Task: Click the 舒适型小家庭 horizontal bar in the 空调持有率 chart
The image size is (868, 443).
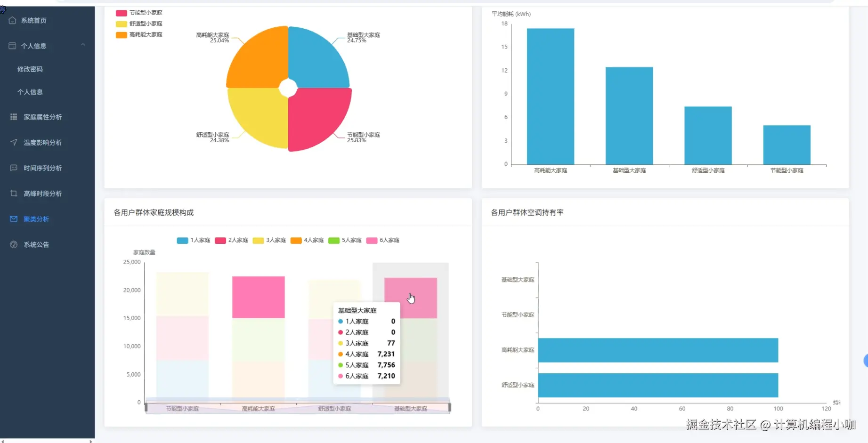Action: coord(658,385)
